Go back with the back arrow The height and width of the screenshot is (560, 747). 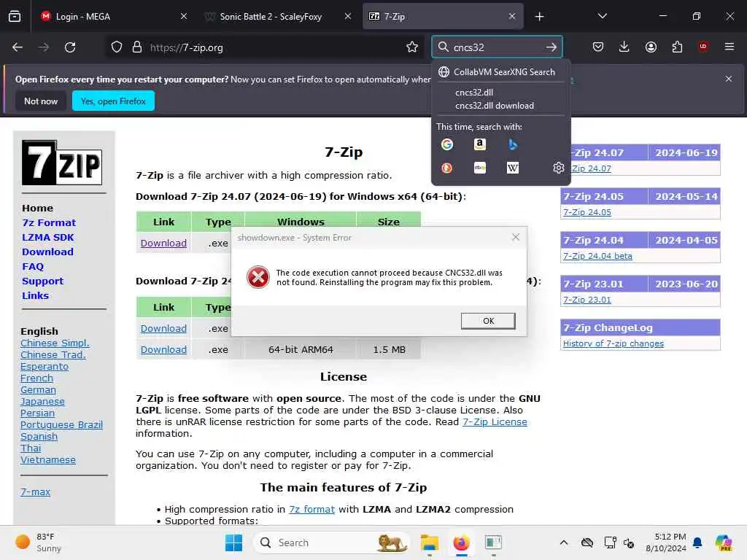tap(18, 47)
